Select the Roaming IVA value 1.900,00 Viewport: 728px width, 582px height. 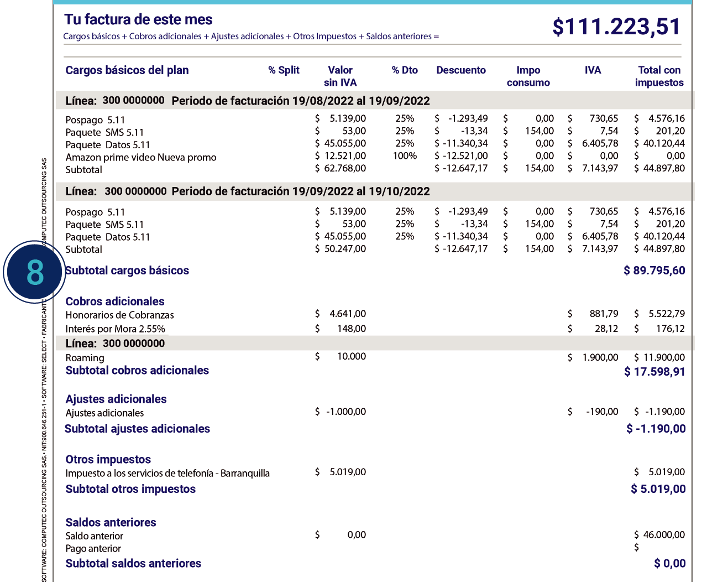[x=600, y=357]
